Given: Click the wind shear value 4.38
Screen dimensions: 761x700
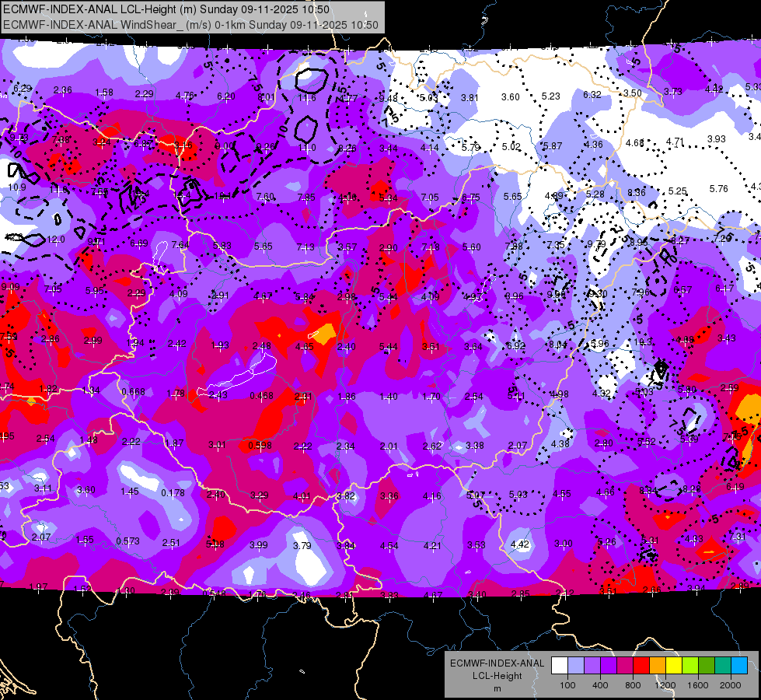Looking at the screenshot, I should [x=560, y=443].
